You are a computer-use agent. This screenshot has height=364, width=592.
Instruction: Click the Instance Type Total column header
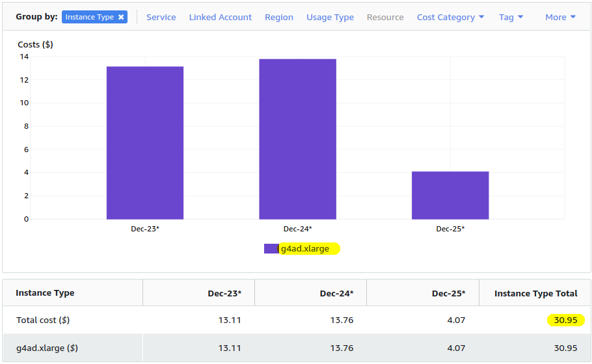coord(536,293)
